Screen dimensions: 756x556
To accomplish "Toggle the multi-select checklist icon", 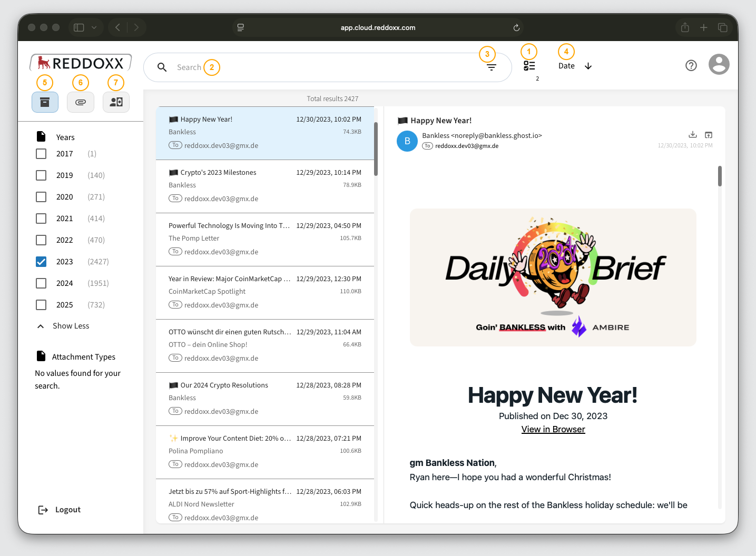I will tap(529, 66).
